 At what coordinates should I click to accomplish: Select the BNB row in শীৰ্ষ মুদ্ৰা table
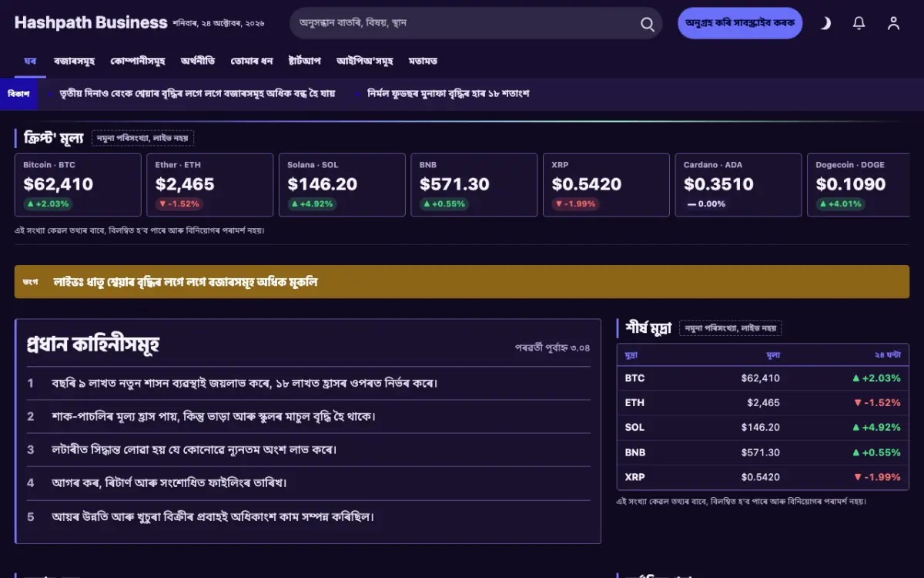click(763, 452)
